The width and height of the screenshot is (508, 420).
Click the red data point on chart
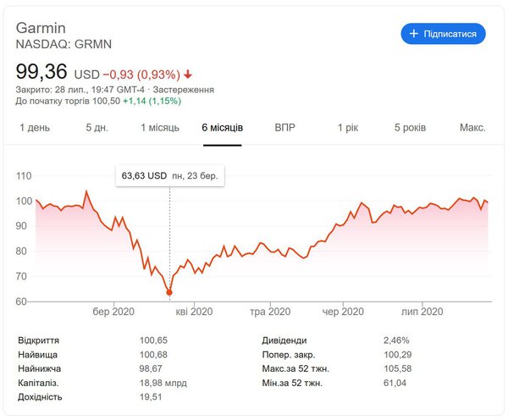(x=169, y=293)
